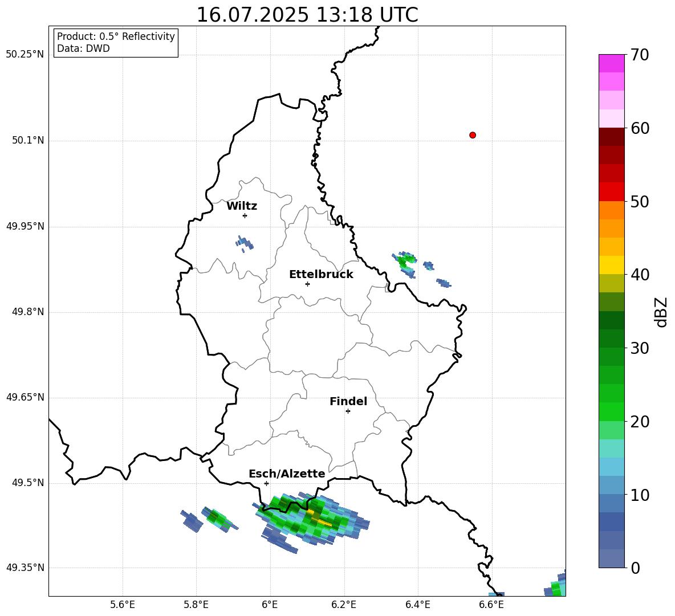
Task: Click the 60 tick label on colorbar
Action: coord(640,128)
